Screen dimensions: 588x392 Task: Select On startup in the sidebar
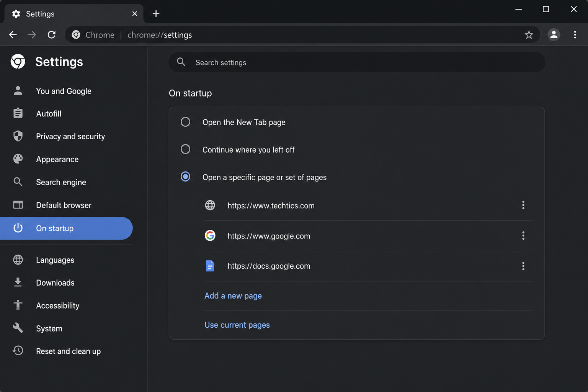coord(66,228)
